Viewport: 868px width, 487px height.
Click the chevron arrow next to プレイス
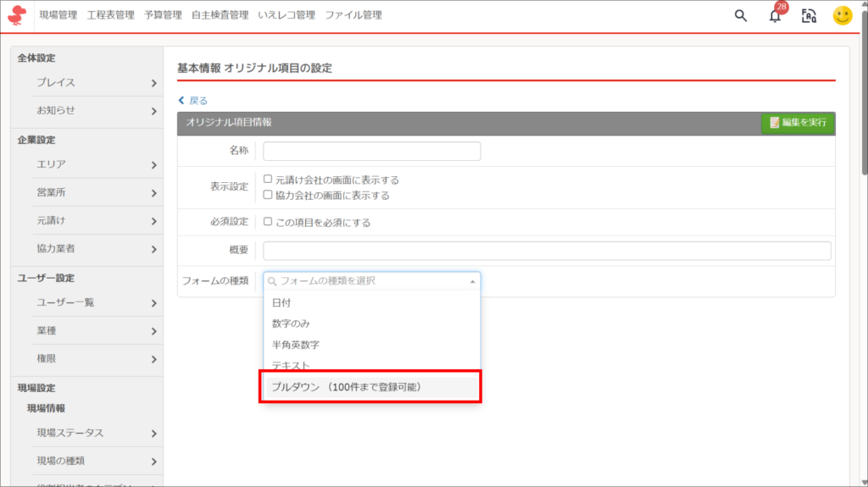pos(153,83)
